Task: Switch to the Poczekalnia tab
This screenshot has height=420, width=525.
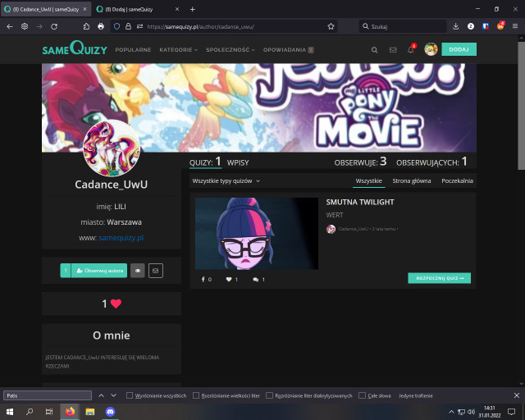Action: pyautogui.click(x=457, y=180)
